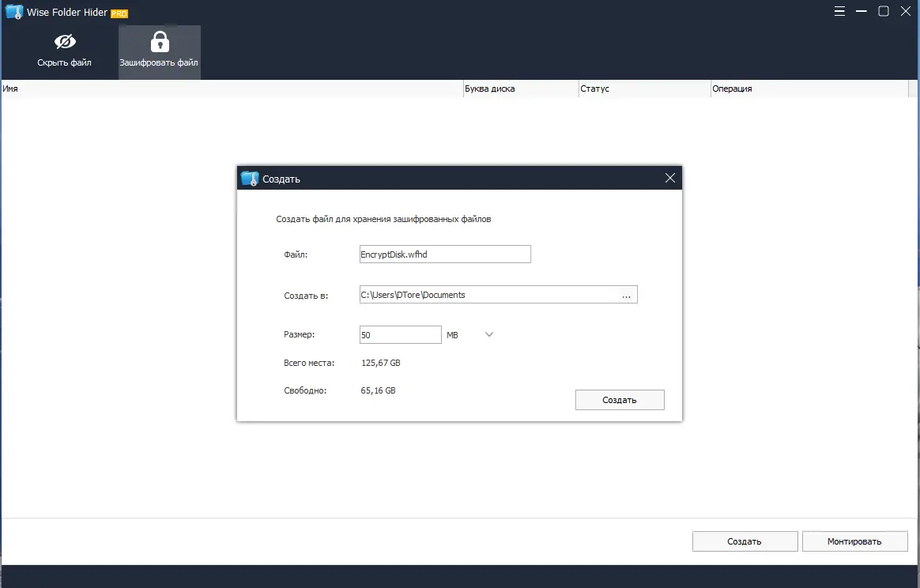Select the Зашифровать файл lock icon tab
The height and width of the screenshot is (588, 920).
[x=159, y=51]
